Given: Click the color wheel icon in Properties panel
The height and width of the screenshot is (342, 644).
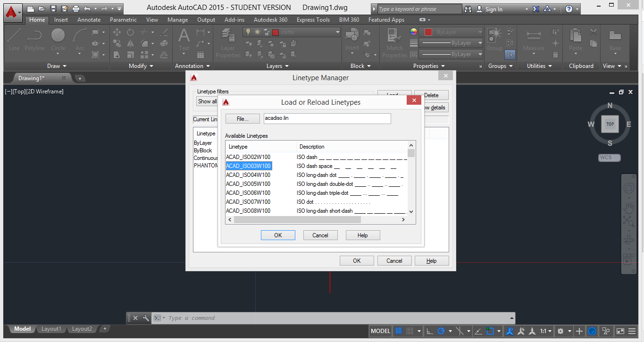Looking at the screenshot, I should coord(414,32).
